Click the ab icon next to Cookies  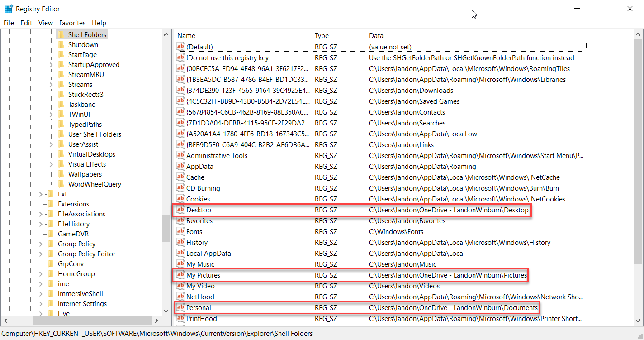point(181,199)
